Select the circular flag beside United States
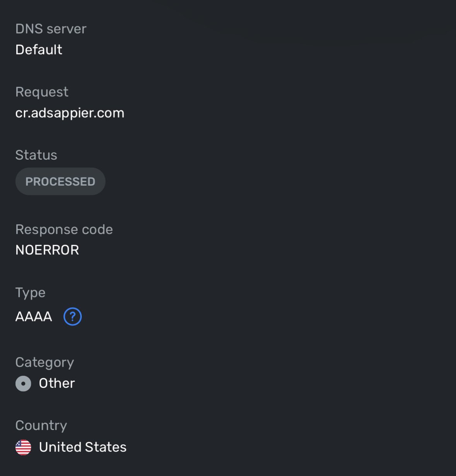 pos(23,447)
